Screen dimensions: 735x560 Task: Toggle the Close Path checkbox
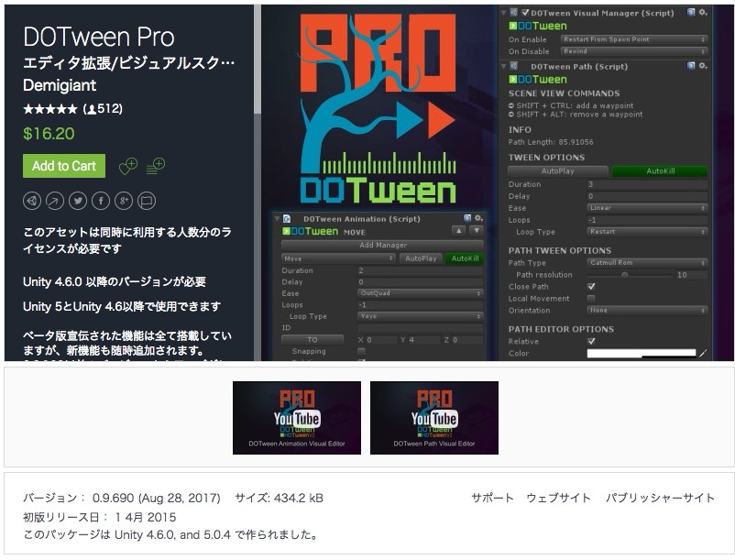tap(591, 286)
